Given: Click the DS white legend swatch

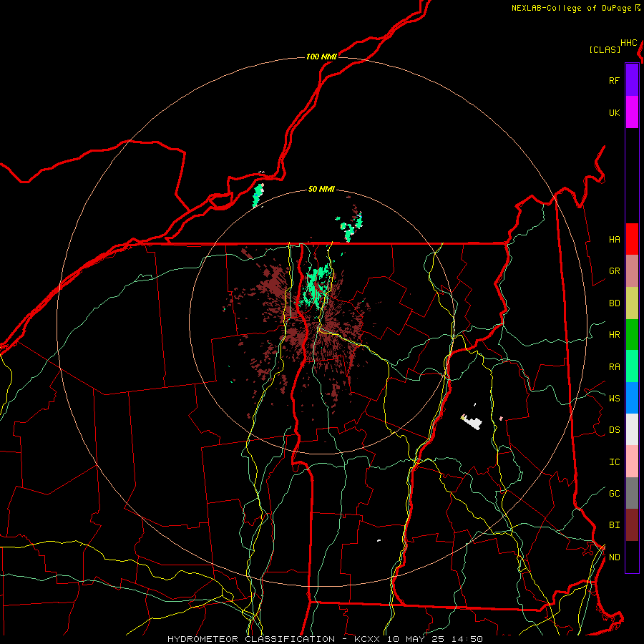Looking at the screenshot, I should [x=632, y=429].
